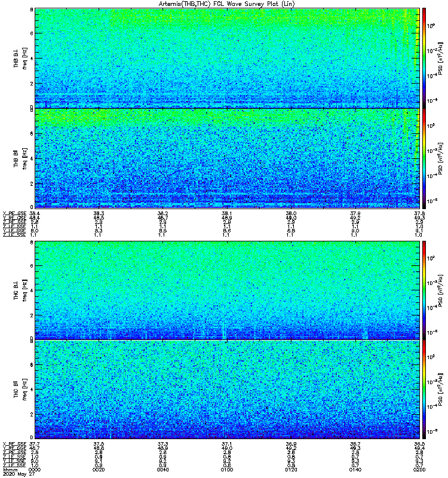Click the X_RE_GSE row label under the THC panels

pyautogui.click(x=14, y=444)
